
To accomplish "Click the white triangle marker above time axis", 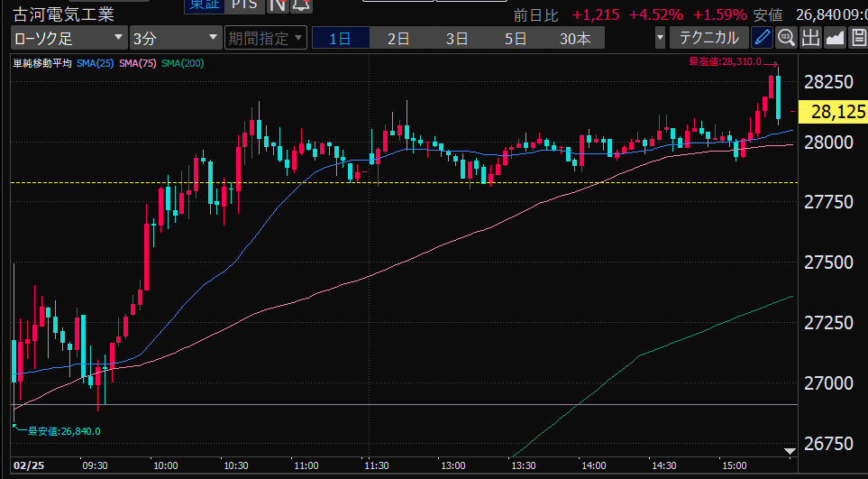I will (x=790, y=450).
